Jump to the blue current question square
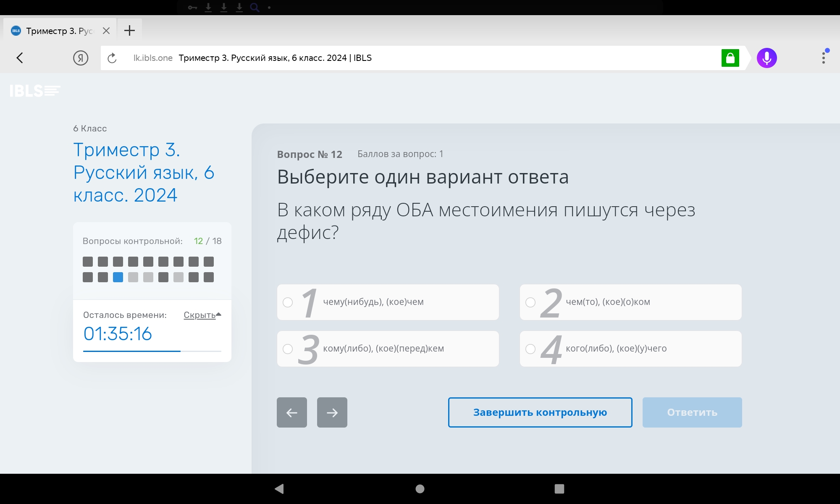 pyautogui.click(x=118, y=277)
